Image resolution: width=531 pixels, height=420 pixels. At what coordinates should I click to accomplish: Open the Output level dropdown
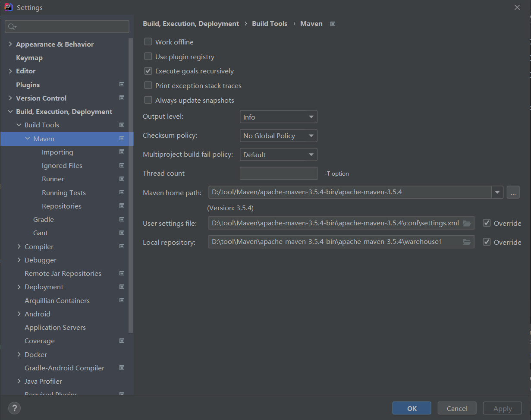tap(278, 117)
